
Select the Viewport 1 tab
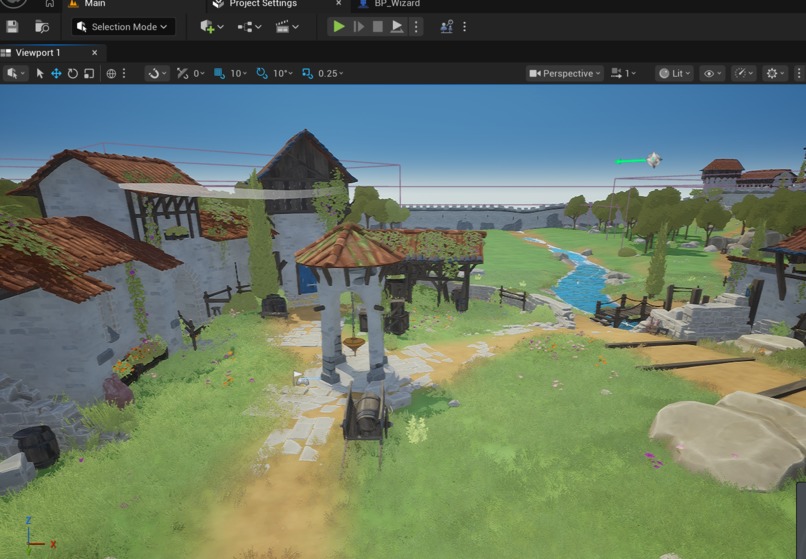pyautogui.click(x=38, y=52)
